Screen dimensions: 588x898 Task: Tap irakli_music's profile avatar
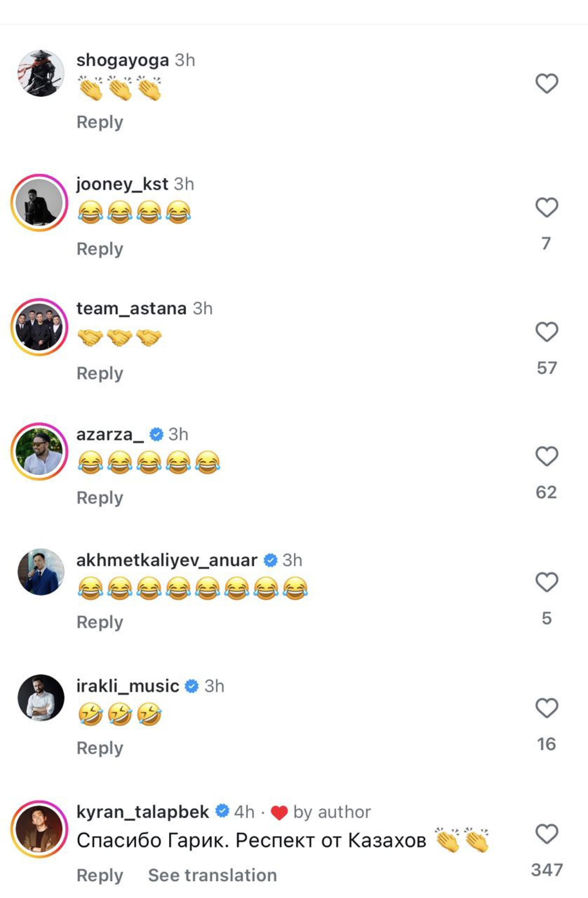pos(41,698)
